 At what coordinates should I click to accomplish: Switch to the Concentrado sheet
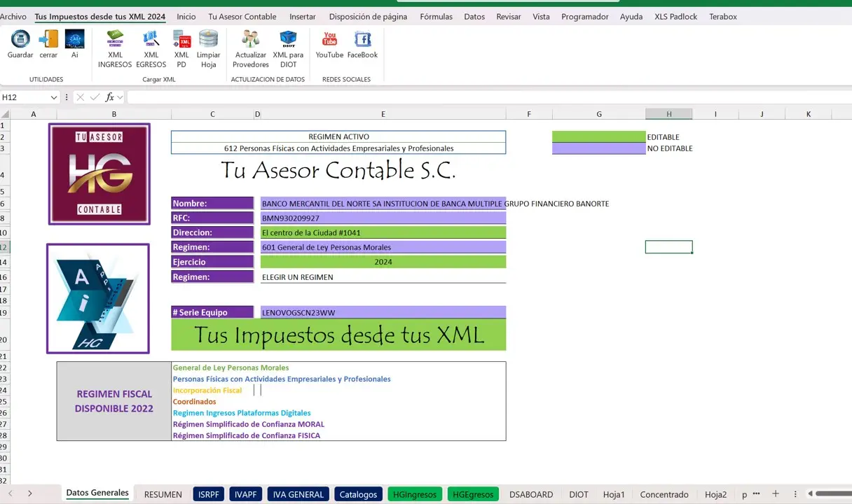coord(664,494)
